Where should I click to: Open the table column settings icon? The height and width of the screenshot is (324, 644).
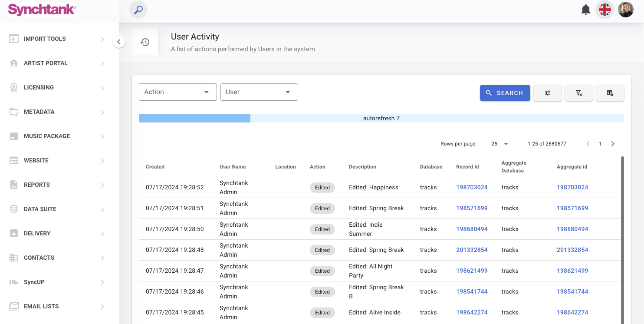(610, 93)
